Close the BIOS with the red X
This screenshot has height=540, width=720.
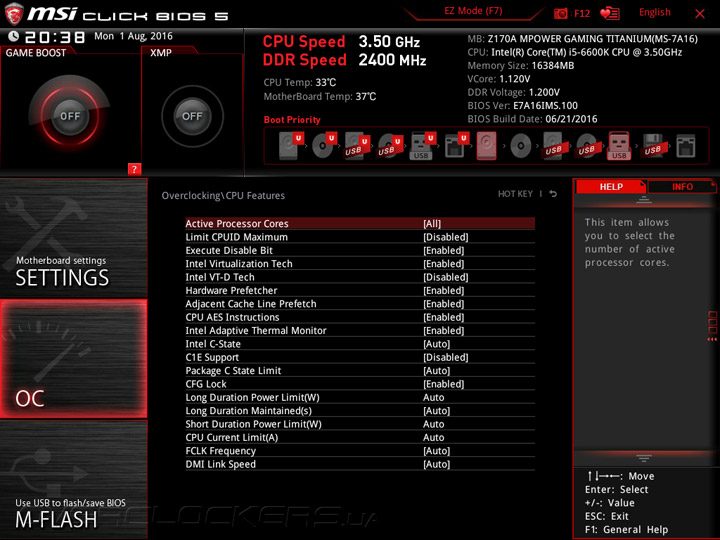click(x=700, y=14)
